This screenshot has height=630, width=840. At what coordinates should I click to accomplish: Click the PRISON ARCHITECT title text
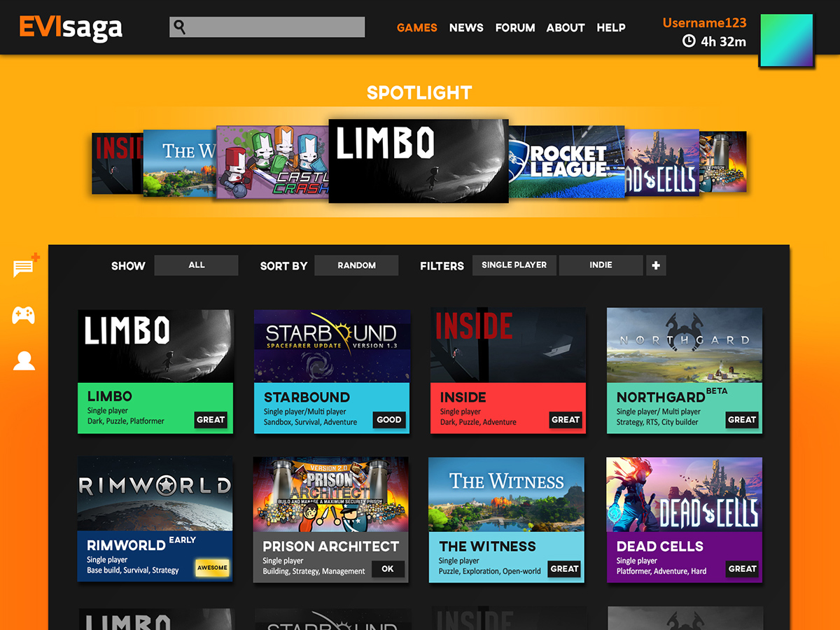[330, 547]
